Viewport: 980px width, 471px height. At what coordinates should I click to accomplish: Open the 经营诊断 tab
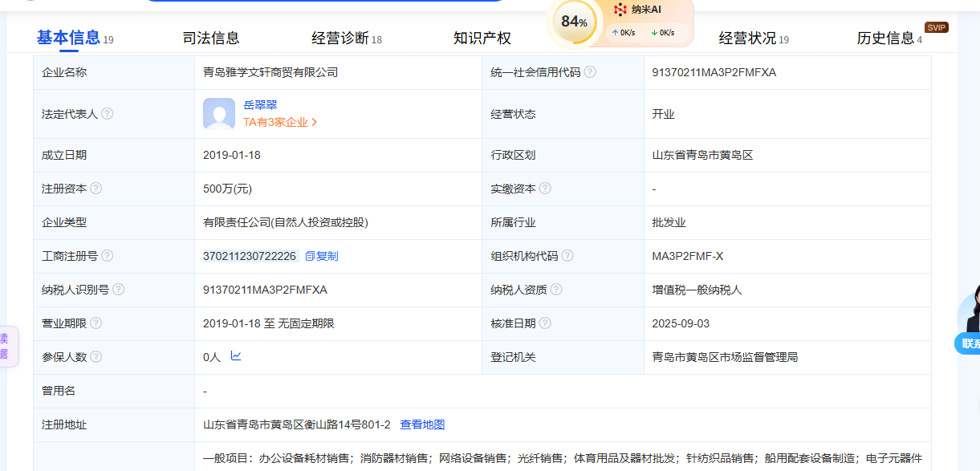tap(340, 39)
